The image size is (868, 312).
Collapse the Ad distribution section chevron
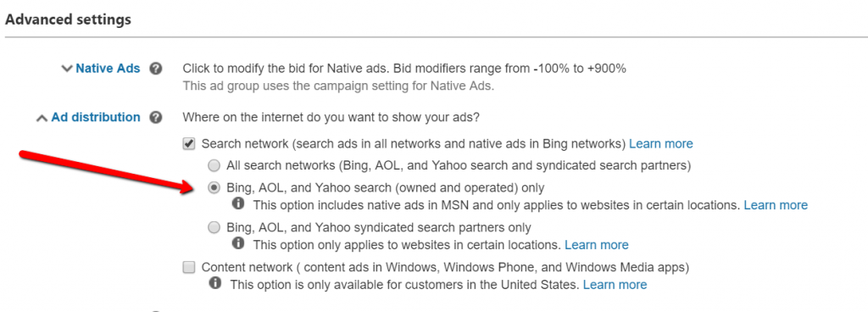pos(42,118)
